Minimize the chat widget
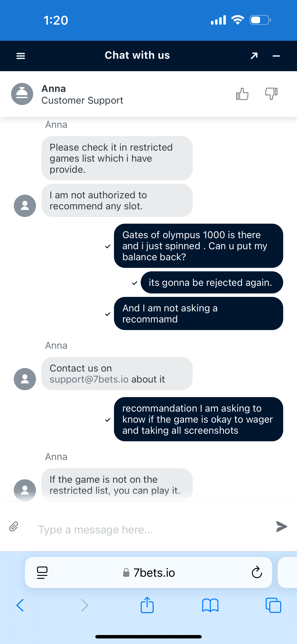The height and width of the screenshot is (644, 297). (x=276, y=56)
